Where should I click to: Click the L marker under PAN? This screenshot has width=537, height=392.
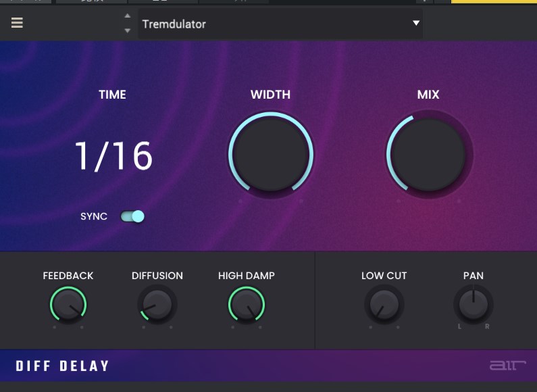460,327
